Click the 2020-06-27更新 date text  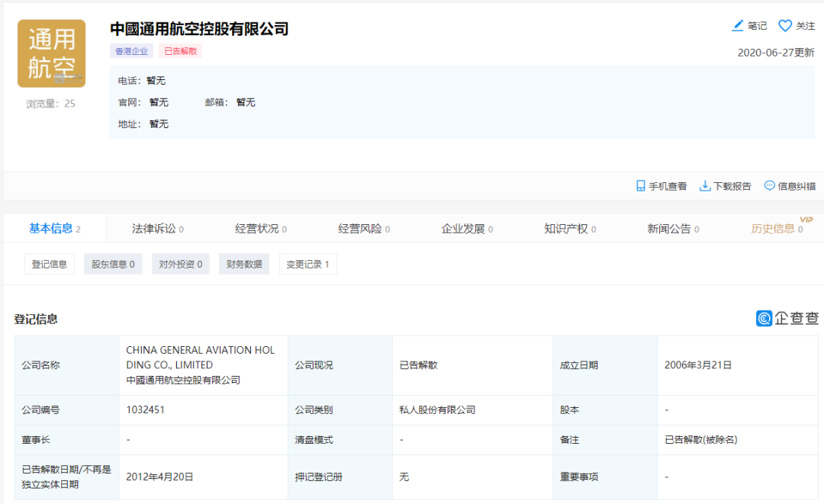point(776,53)
